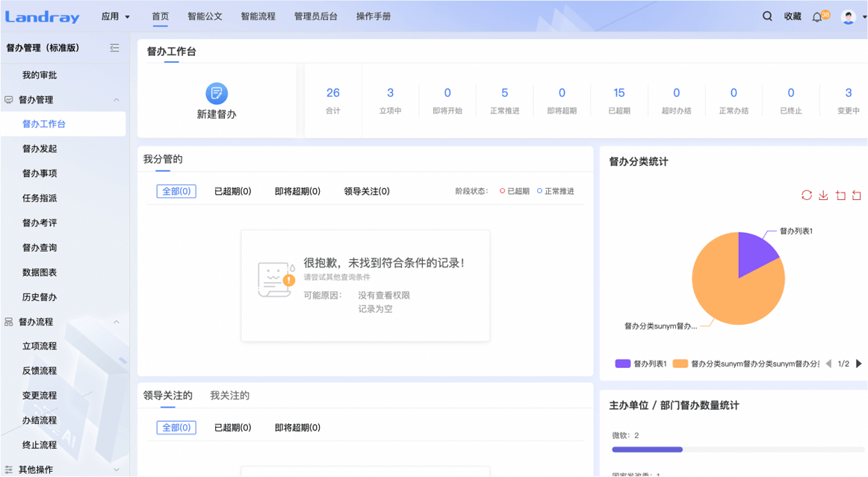Collapse the 督办管理 sidebar group
This screenshot has height=477, width=868.
tap(117, 100)
